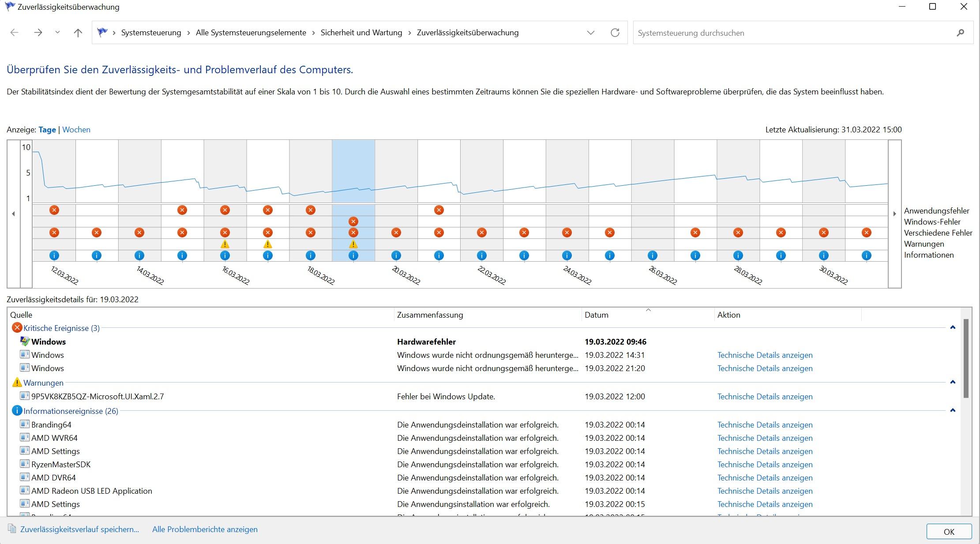Click the back navigation arrow
Viewport: 980px width, 544px height.
[x=14, y=33]
